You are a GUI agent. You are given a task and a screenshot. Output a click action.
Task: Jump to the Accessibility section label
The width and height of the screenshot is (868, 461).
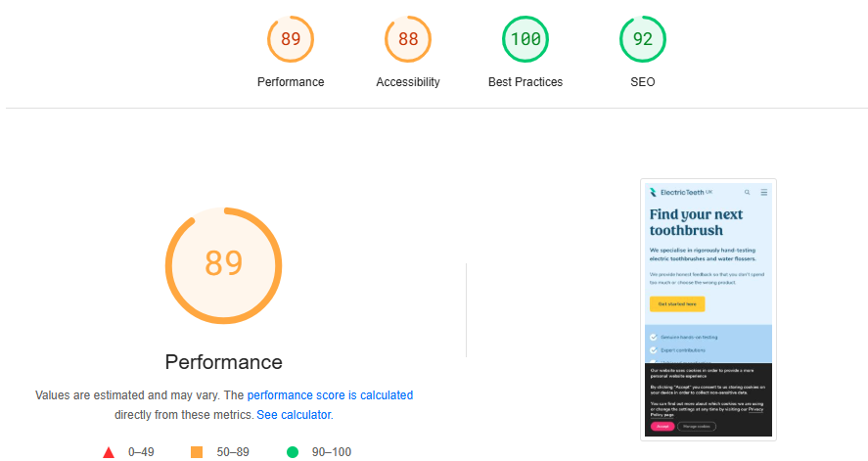point(408,82)
